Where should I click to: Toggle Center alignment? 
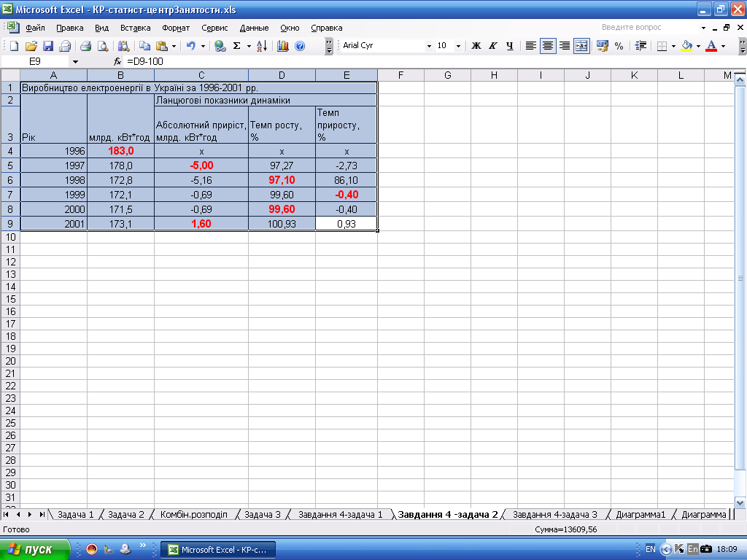[548, 46]
